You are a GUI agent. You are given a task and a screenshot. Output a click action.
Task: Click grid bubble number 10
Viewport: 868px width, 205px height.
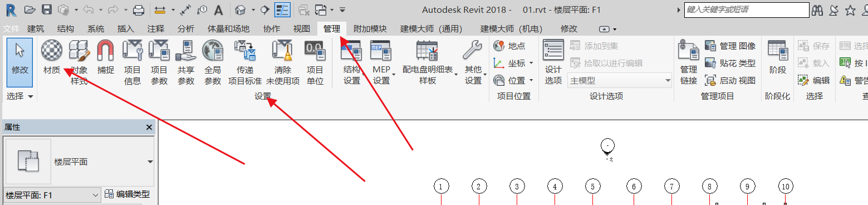tap(786, 187)
